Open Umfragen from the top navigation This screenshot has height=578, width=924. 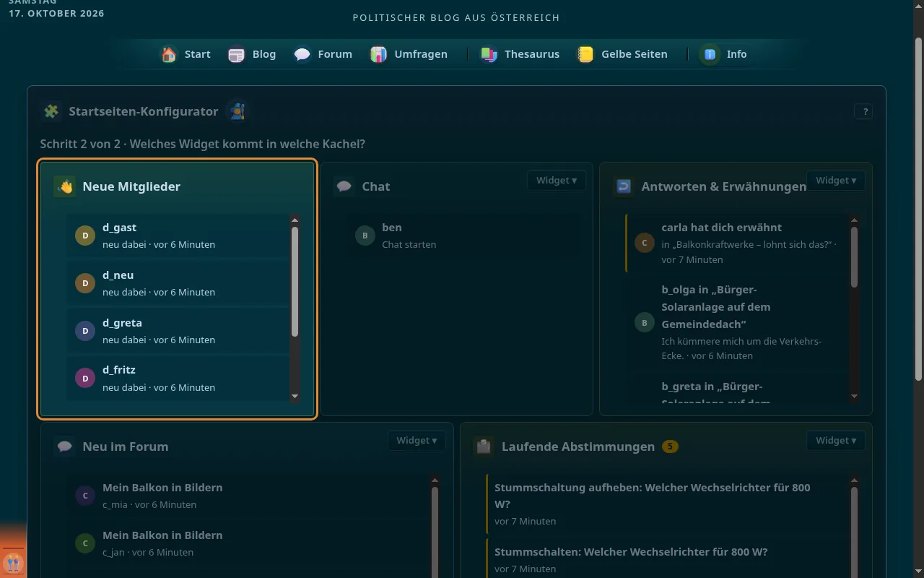click(409, 54)
